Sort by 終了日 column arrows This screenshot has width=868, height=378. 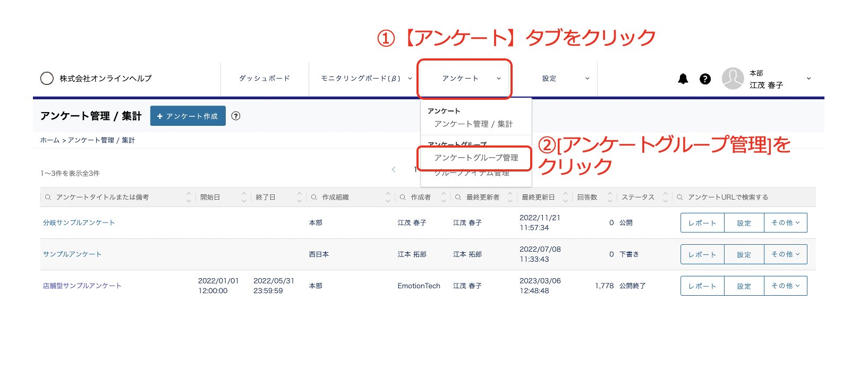coord(300,197)
